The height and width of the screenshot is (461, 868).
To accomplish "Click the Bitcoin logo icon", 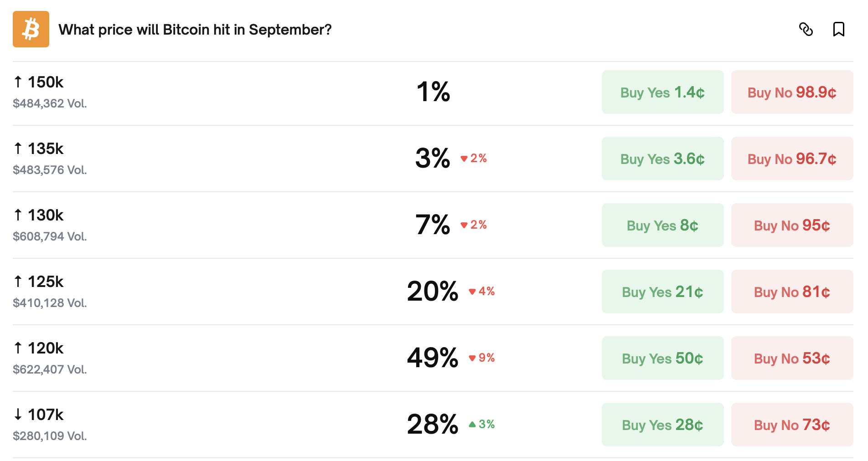I will [31, 29].
